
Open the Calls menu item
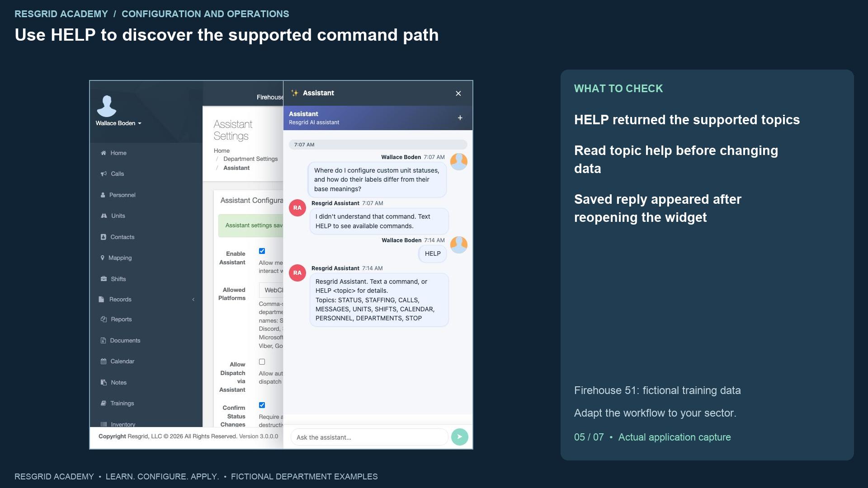[146, 174]
